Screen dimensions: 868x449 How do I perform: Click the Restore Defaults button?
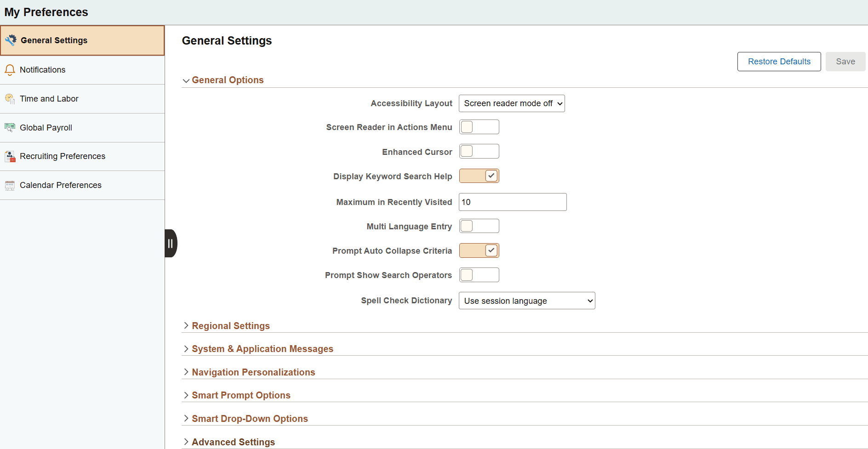778,61
